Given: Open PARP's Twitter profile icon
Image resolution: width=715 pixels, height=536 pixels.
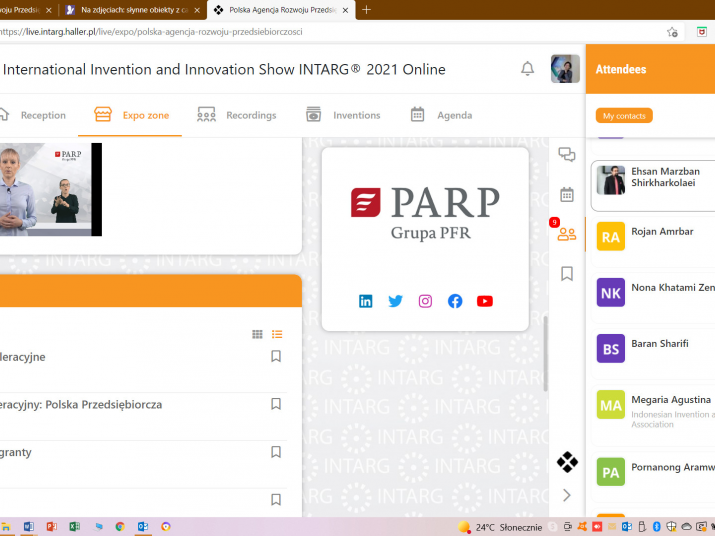Looking at the screenshot, I should tap(395, 301).
